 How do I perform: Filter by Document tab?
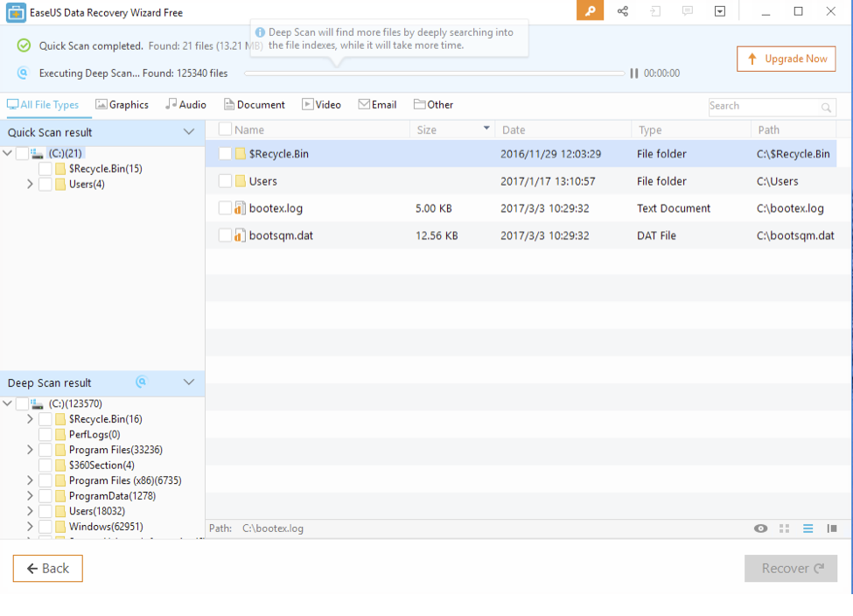coord(254,105)
